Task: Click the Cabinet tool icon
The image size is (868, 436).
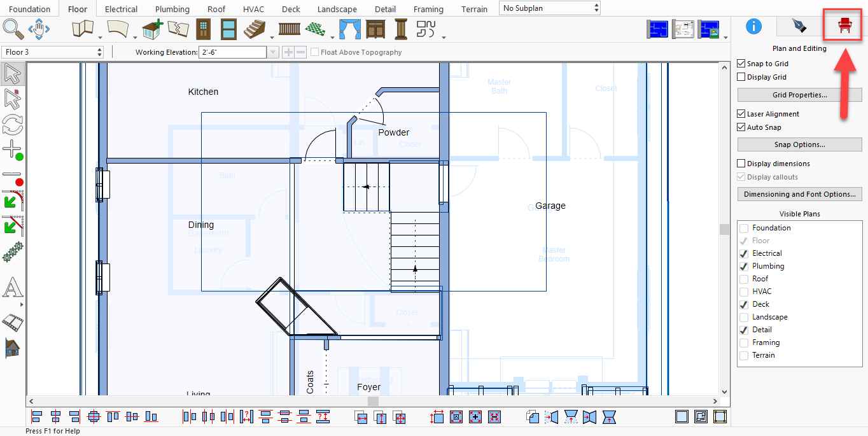Action: (x=375, y=29)
